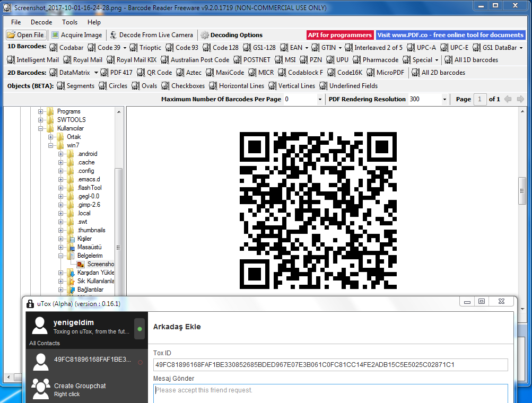Select the PZN barcode icon
Screen dimensions: 532x403
coord(304,60)
